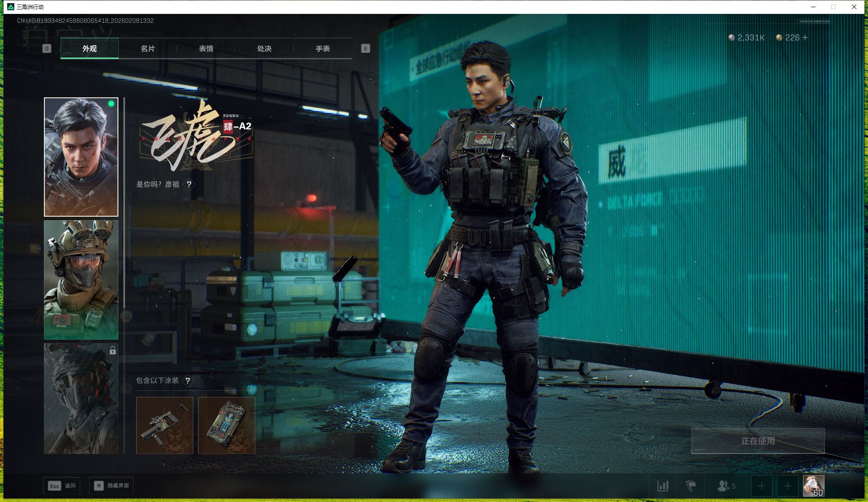The width and height of the screenshot is (868, 502).
Task: Open the 手表 tab
Action: (322, 48)
